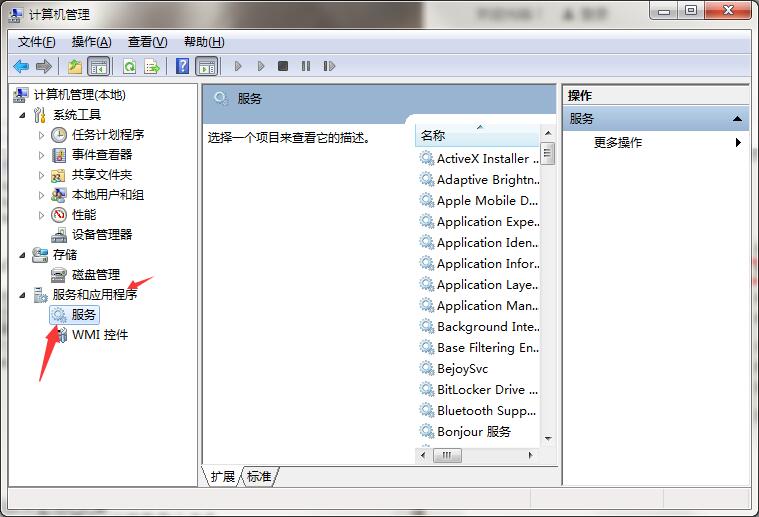Screen dimensions: 759x517
Task: Expand the 本地用户和组 node
Action: pos(41,195)
